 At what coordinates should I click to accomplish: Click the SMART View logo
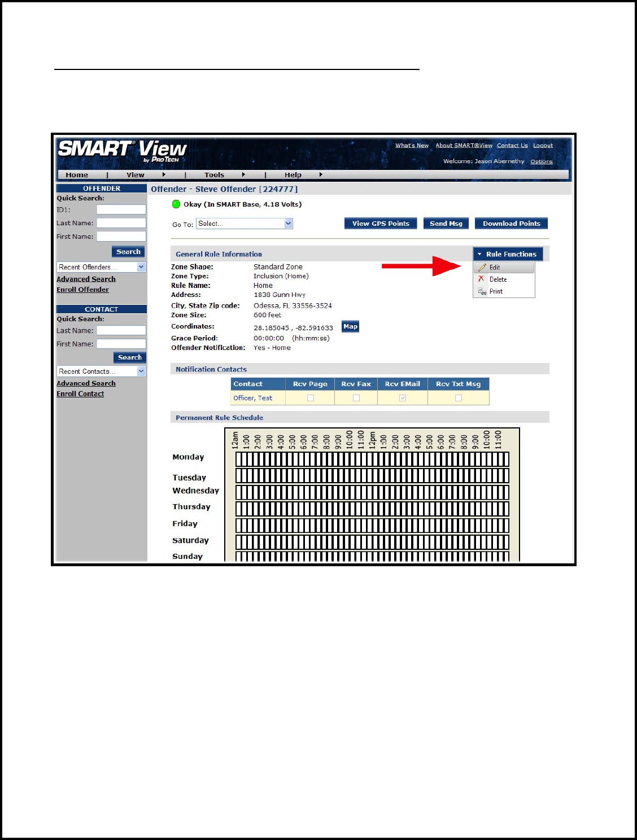tap(123, 151)
